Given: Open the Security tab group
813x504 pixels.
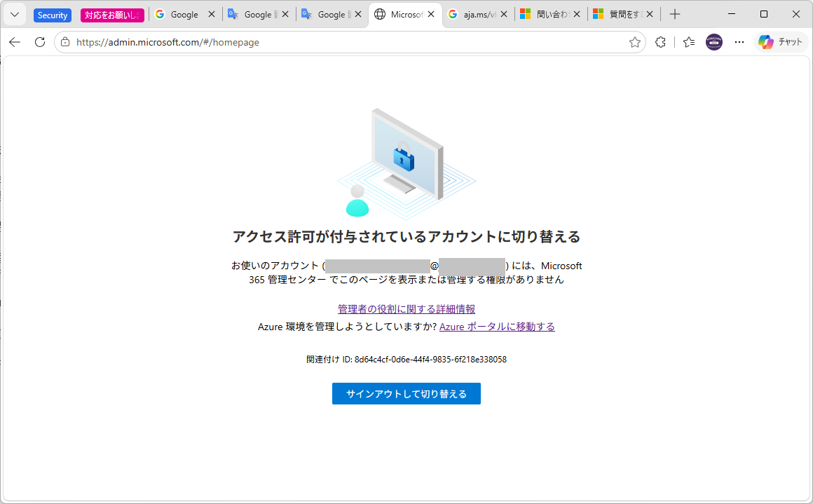Looking at the screenshot, I should [53, 15].
